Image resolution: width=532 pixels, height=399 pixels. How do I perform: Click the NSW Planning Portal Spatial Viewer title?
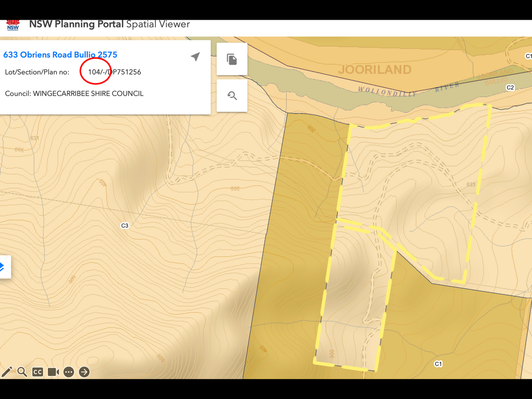tap(109, 24)
